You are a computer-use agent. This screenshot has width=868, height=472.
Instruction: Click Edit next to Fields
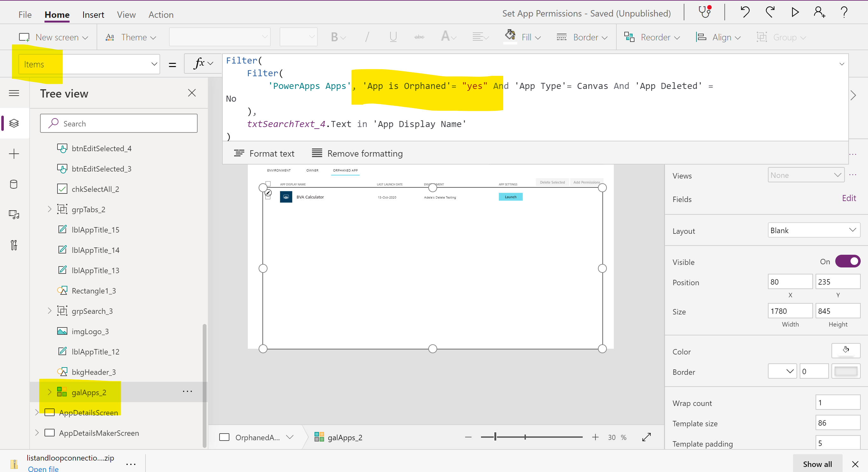(849, 198)
